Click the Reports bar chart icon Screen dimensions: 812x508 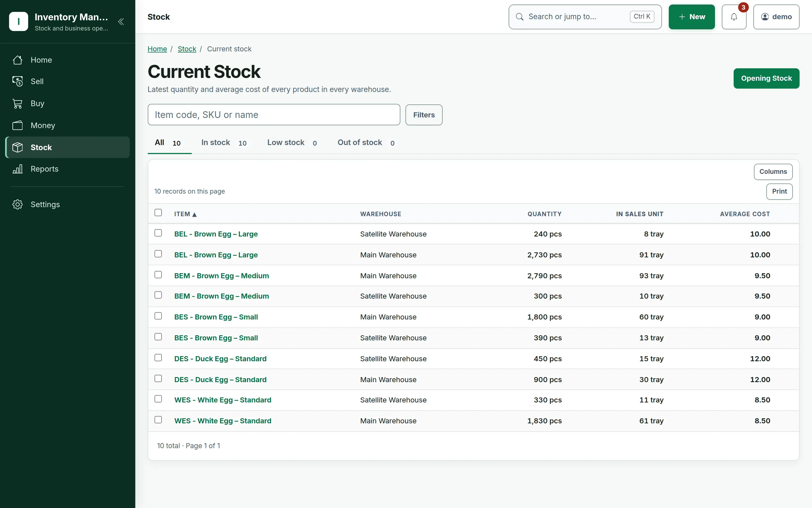tap(17, 169)
